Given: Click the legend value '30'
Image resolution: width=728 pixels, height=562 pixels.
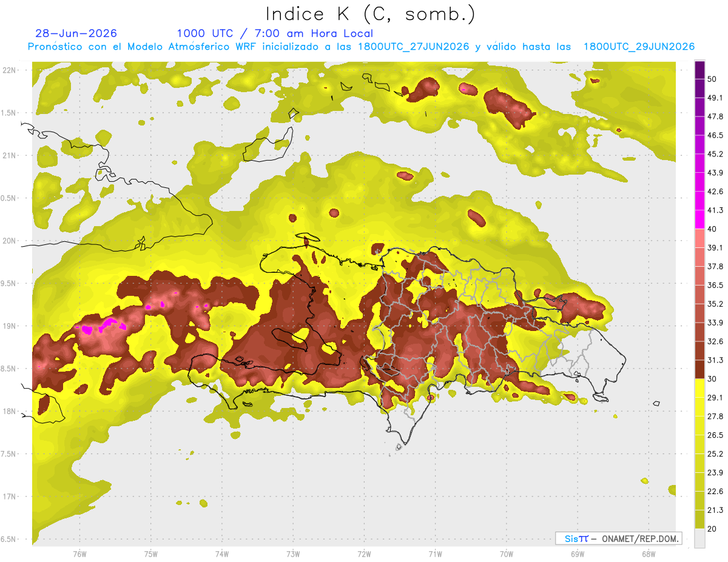Looking at the screenshot, I should coord(712,379).
